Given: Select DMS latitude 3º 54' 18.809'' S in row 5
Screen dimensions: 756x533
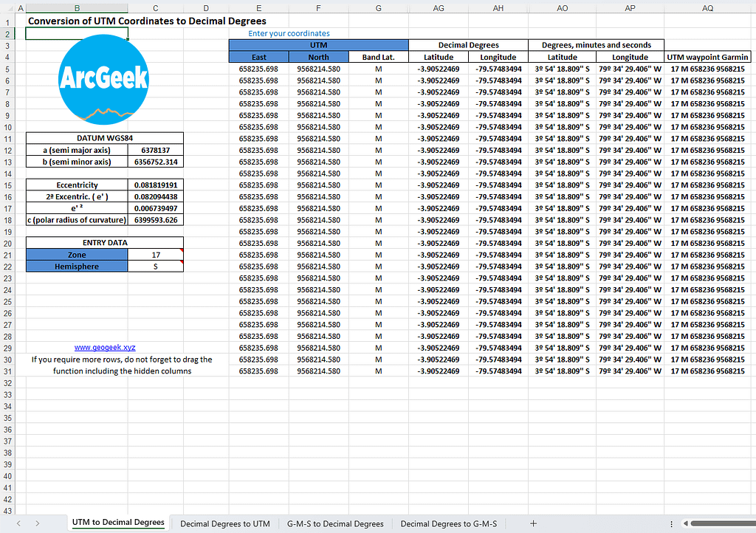Looking at the screenshot, I should click(x=562, y=69).
